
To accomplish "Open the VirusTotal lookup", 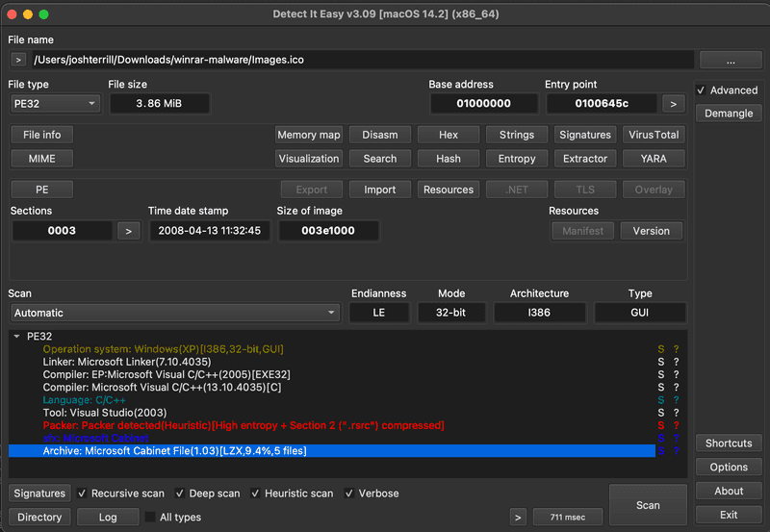I will 654,135.
